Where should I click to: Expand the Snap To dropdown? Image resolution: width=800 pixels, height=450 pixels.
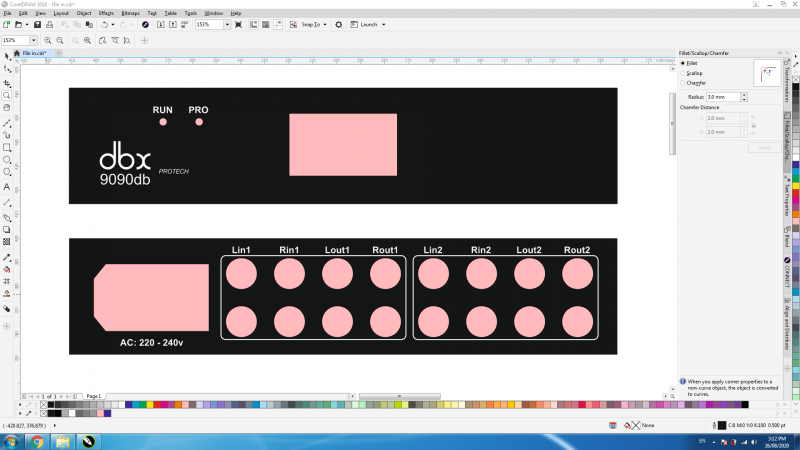point(325,24)
